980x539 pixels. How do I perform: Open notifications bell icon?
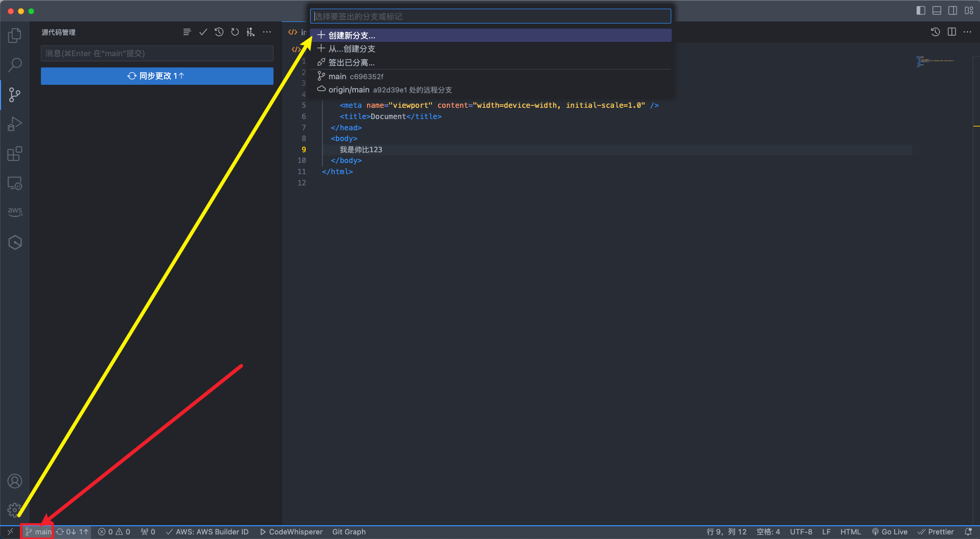pos(968,532)
